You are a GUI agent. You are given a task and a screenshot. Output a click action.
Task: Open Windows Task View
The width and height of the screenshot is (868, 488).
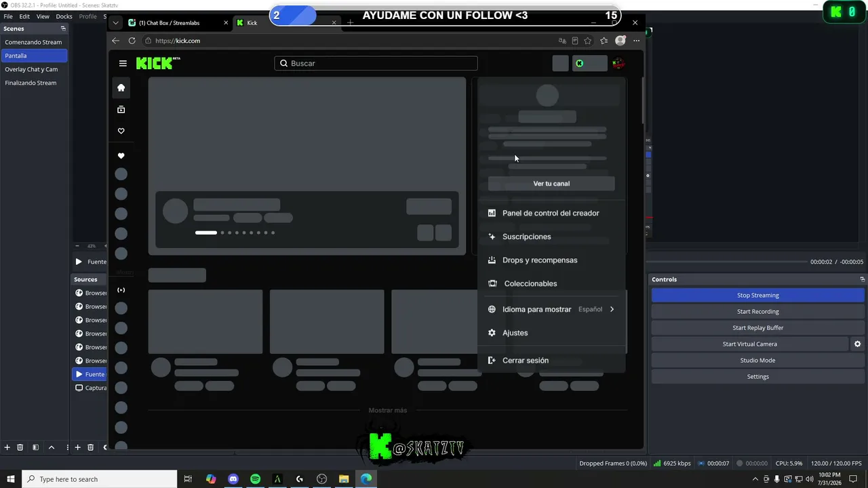pos(189,479)
